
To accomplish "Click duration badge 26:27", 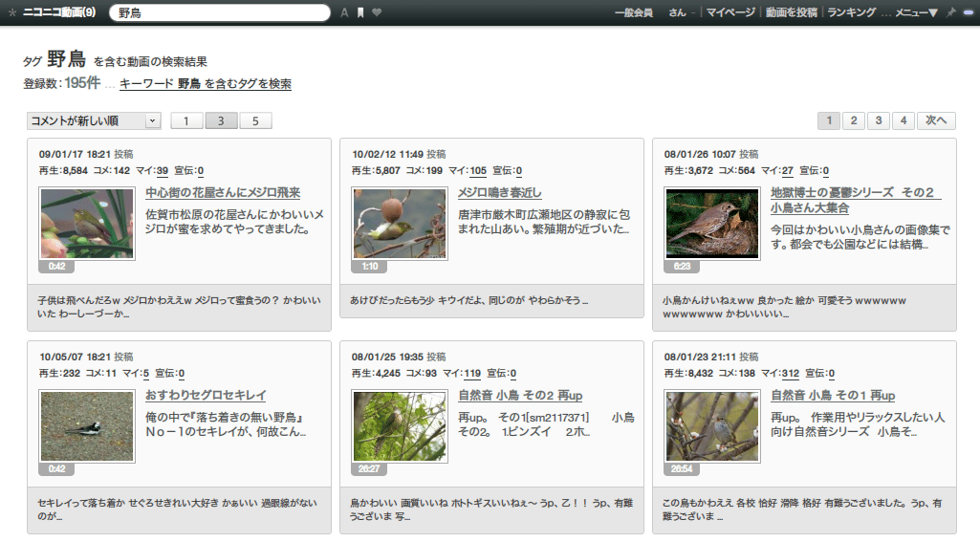I will pyautogui.click(x=369, y=468).
